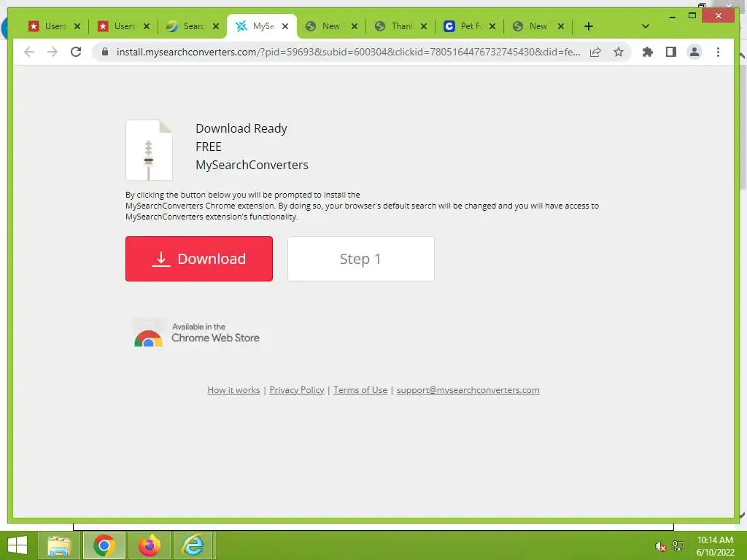The height and width of the screenshot is (560, 747).
Task: Click the Chrome taskbar icon
Action: [x=104, y=545]
